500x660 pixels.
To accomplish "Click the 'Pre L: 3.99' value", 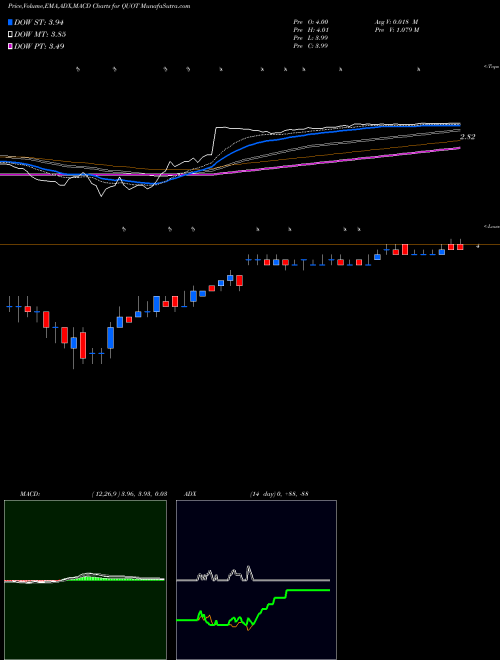I will pos(311,38).
